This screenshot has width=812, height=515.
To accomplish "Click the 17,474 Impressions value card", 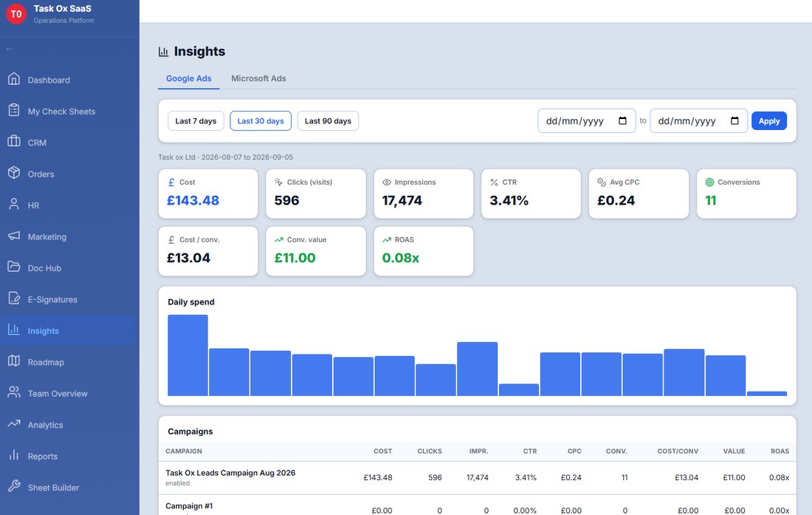I will click(402, 200).
